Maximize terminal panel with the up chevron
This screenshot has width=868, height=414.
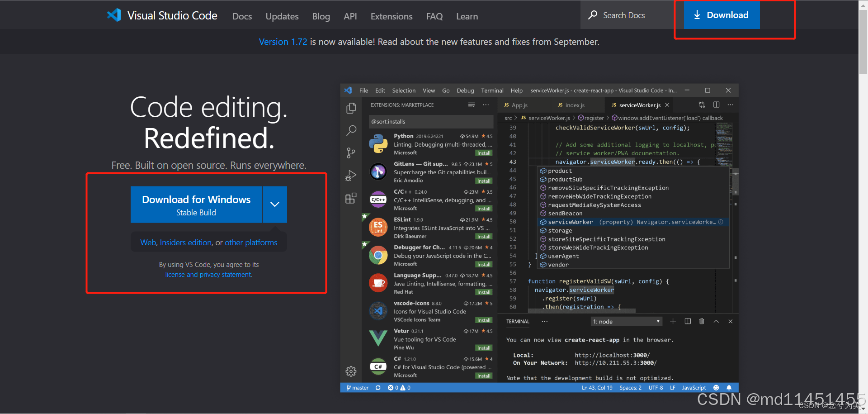click(x=716, y=321)
